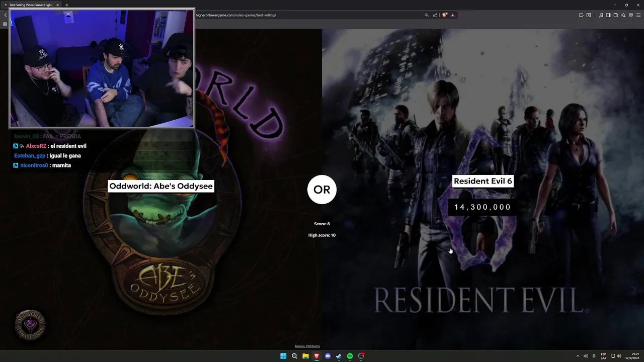Click the Esteban_gzp chat message
Screen dimensions: 644x362
[47, 155]
